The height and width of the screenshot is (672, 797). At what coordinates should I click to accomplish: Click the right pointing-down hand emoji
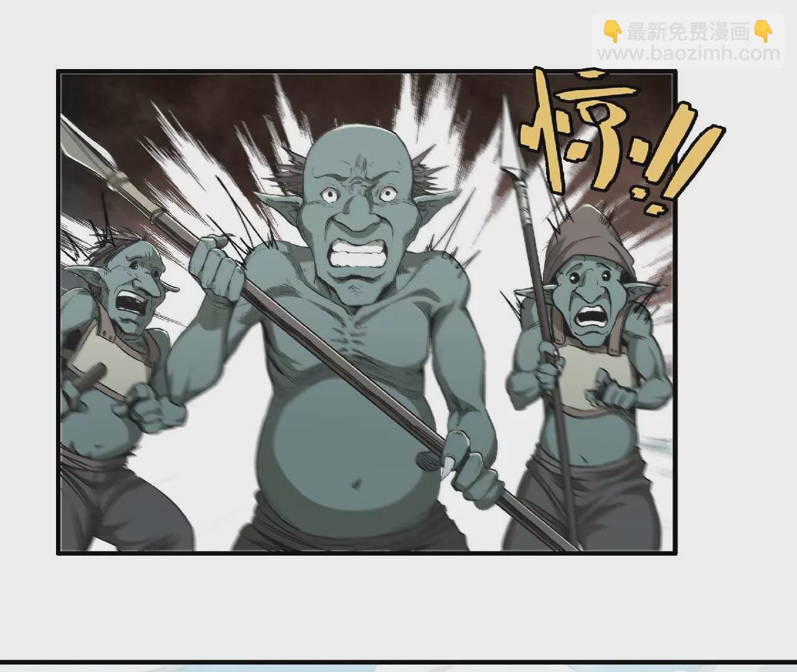click(x=763, y=30)
